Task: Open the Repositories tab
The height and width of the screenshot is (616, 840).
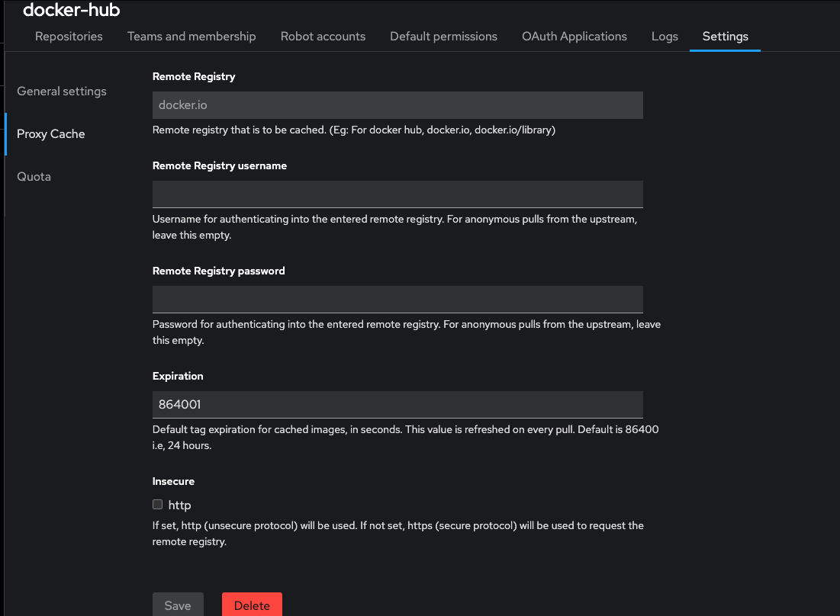Action: pyautogui.click(x=69, y=36)
